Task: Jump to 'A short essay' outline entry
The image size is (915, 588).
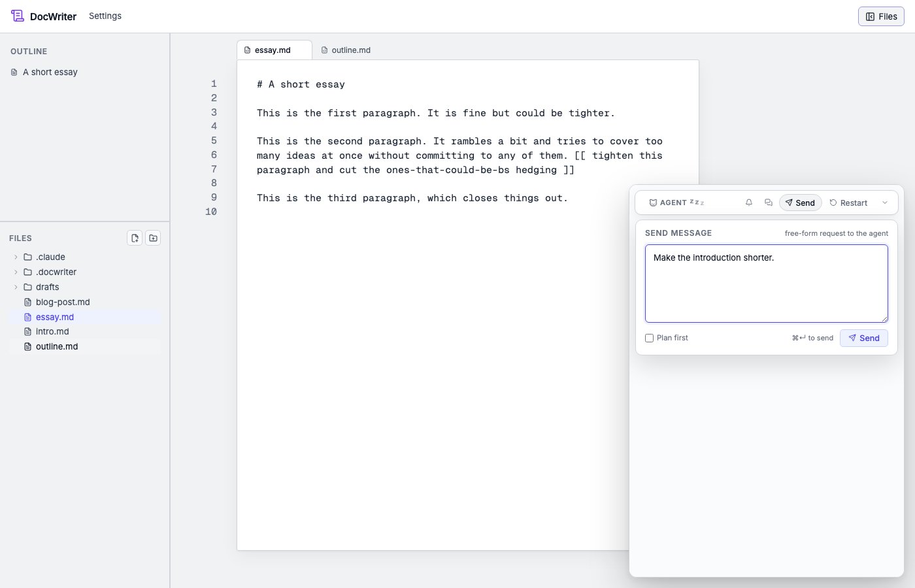Action: tap(50, 72)
